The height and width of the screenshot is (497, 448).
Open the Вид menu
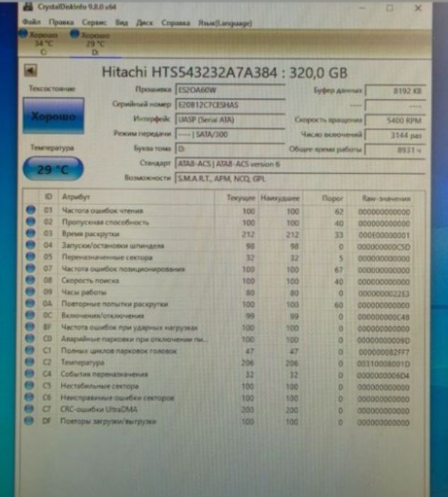click(121, 23)
